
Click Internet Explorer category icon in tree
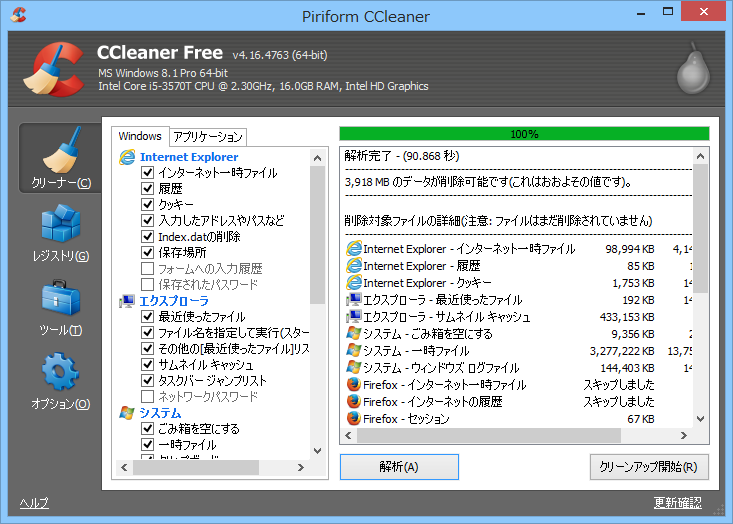(127, 157)
